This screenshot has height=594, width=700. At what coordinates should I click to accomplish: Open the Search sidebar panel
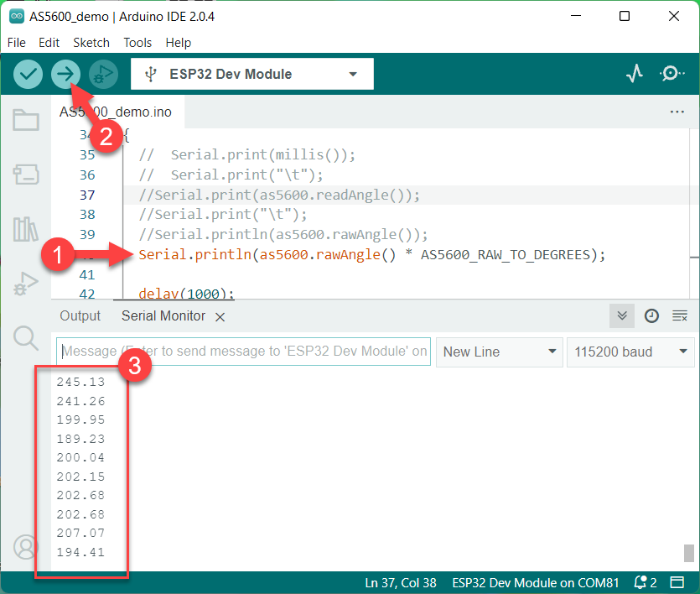click(26, 338)
